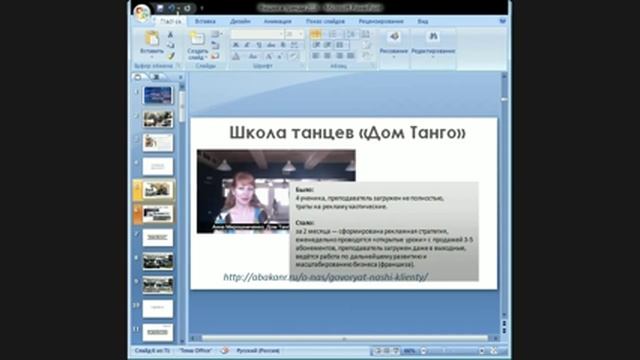Open the arrow below the Вставить label
This screenshot has height=360, width=640.
152,57
